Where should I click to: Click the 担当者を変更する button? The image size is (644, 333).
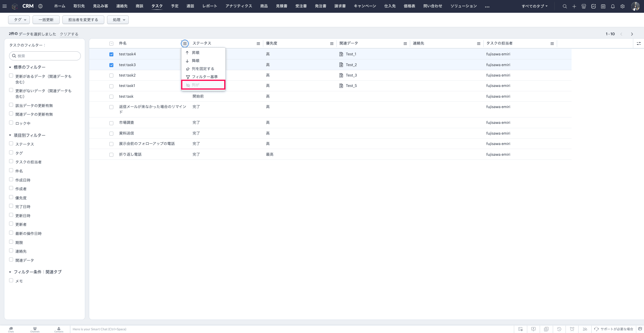click(x=83, y=20)
